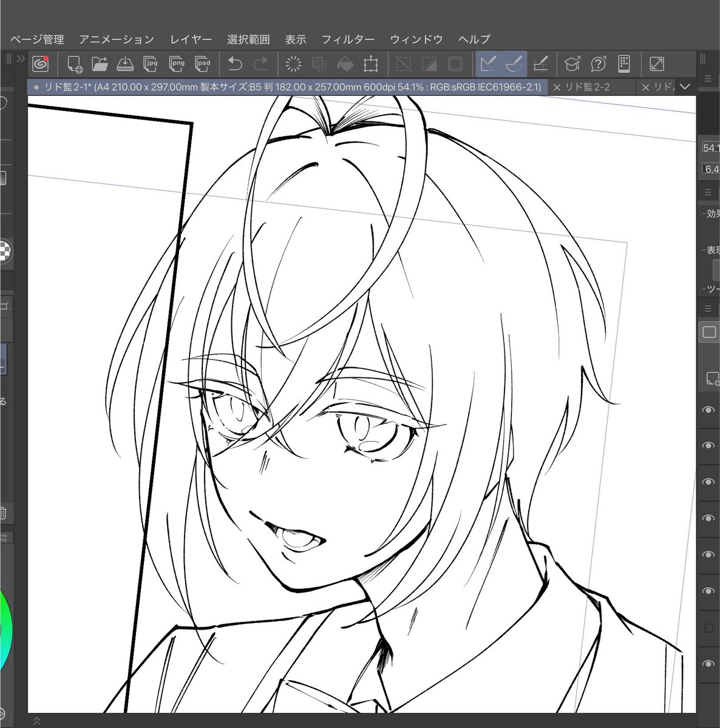Hide the bottommost visible layer's eye icon

coord(708,664)
